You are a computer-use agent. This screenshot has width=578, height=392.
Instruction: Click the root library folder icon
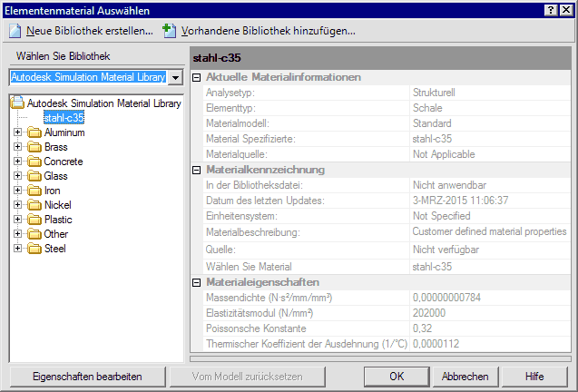point(17,103)
